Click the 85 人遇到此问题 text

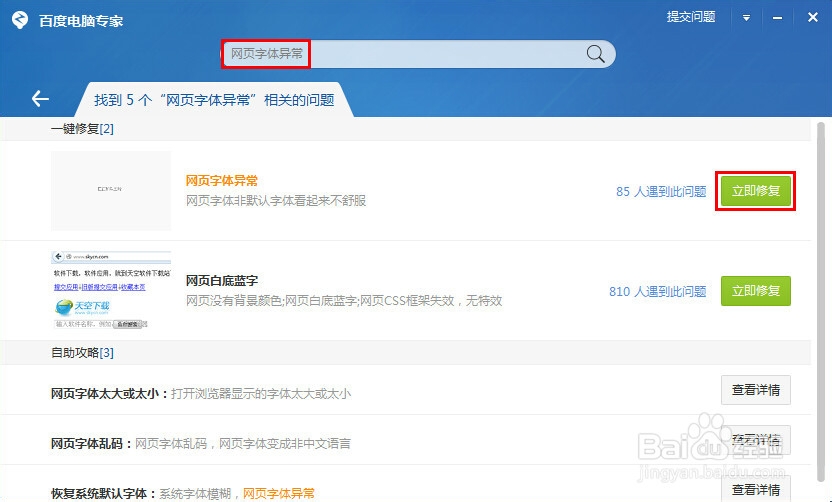[x=661, y=192]
